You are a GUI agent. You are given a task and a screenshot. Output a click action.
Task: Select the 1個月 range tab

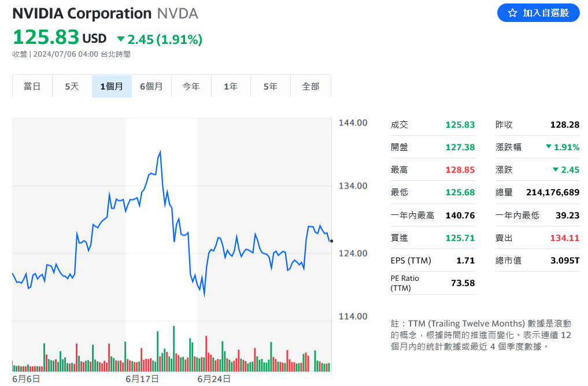(x=112, y=86)
